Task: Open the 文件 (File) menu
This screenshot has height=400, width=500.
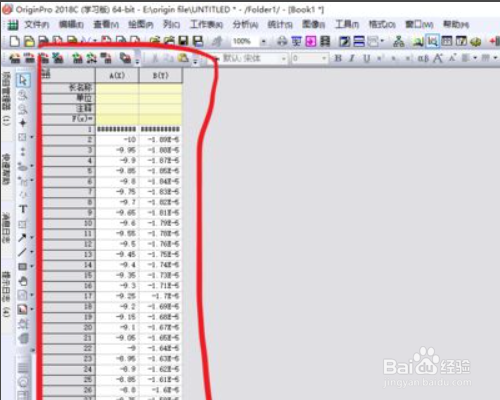Action: tap(37, 24)
